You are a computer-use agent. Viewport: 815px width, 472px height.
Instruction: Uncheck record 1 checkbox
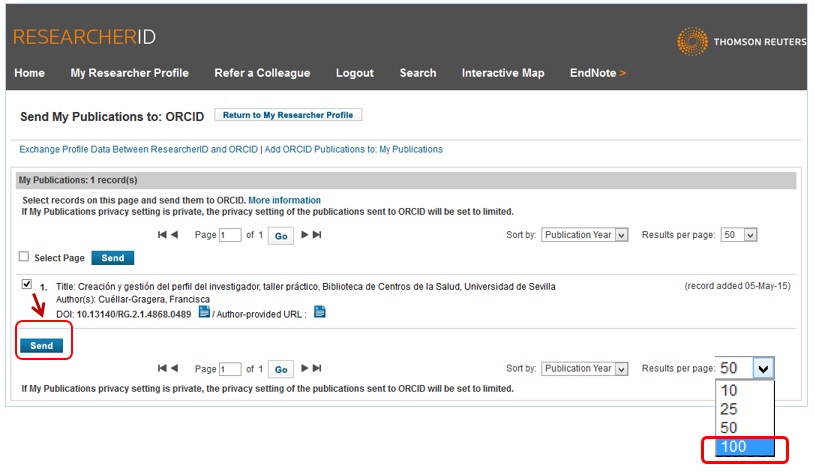click(27, 284)
